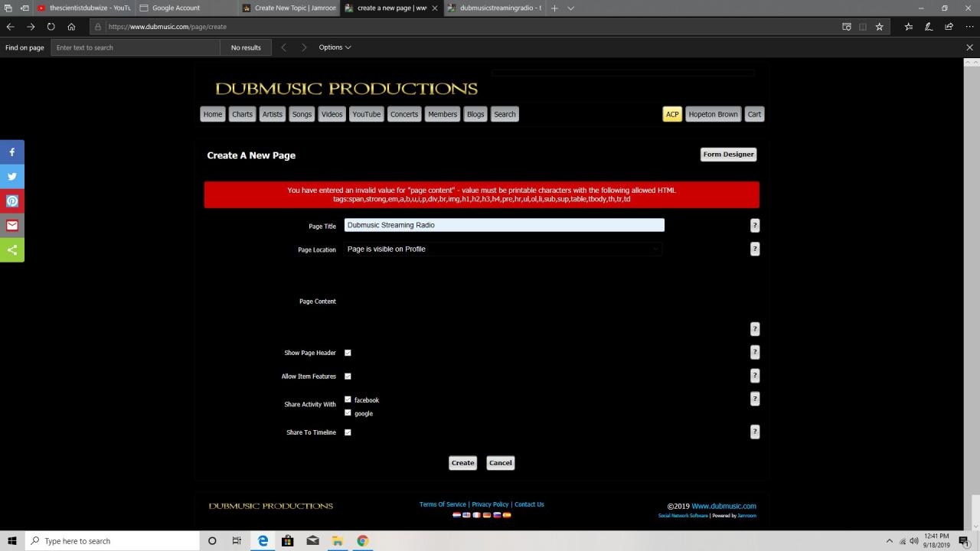Uncheck the Show Page Header checkbox
The width and height of the screenshot is (980, 551).
tap(348, 353)
